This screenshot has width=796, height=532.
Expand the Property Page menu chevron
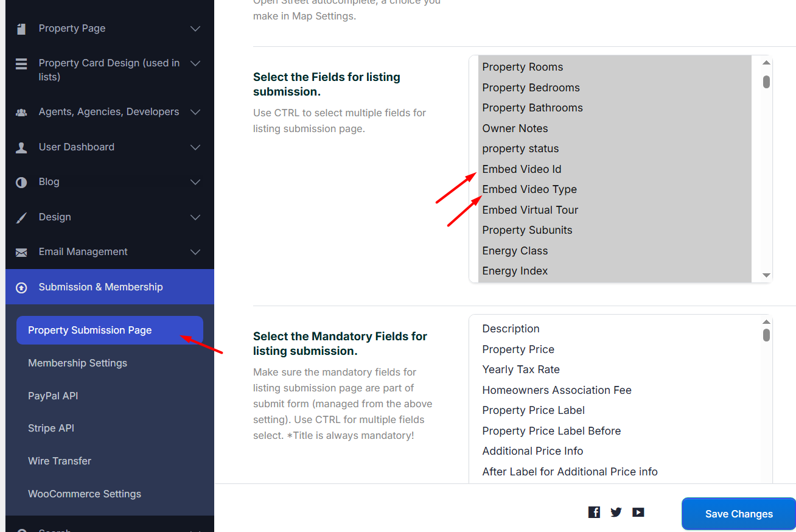pyautogui.click(x=195, y=29)
